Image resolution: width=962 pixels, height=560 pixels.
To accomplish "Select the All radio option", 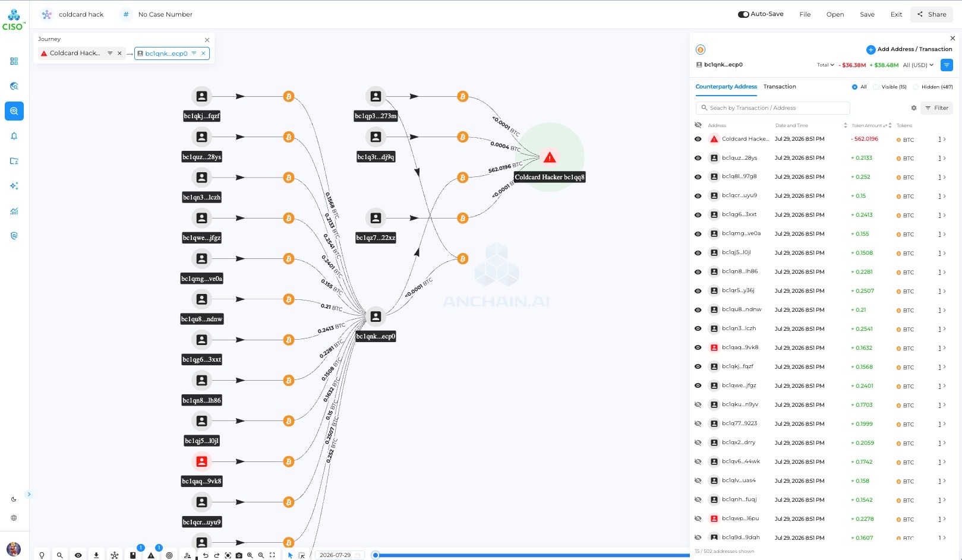I will point(854,87).
